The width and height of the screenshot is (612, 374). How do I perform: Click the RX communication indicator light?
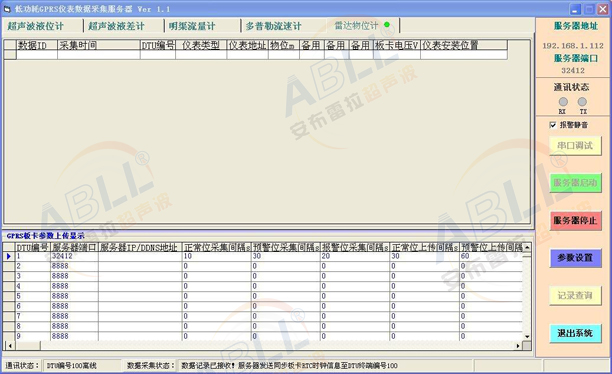(x=563, y=102)
